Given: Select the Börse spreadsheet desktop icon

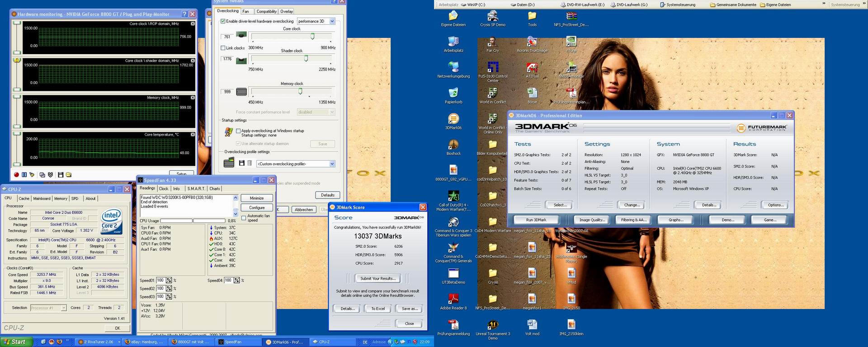Looking at the screenshot, I should coord(532,96).
